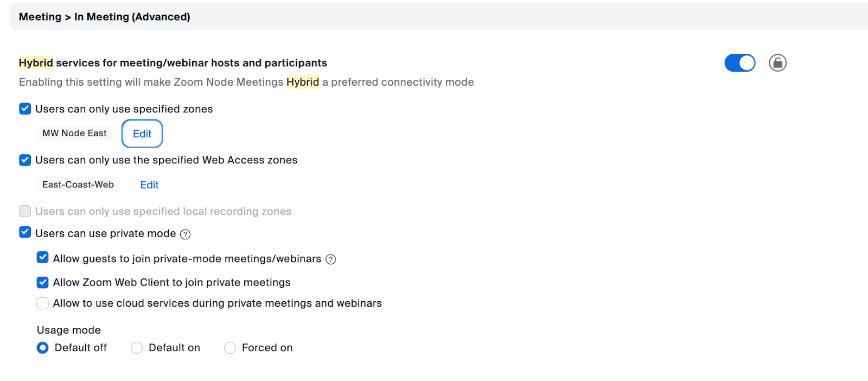Select the Forced on usage mode
This screenshot has height=381, width=868.
230,348
